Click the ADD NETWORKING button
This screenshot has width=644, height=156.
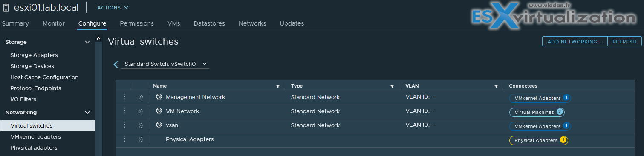pos(575,41)
